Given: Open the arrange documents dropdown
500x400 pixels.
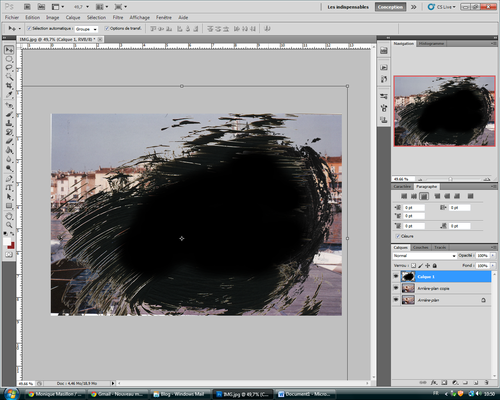Looking at the screenshot, I should [102, 7].
